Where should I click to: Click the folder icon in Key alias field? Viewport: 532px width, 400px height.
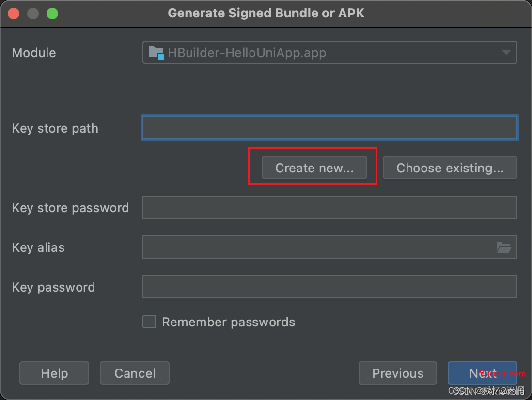pos(504,247)
